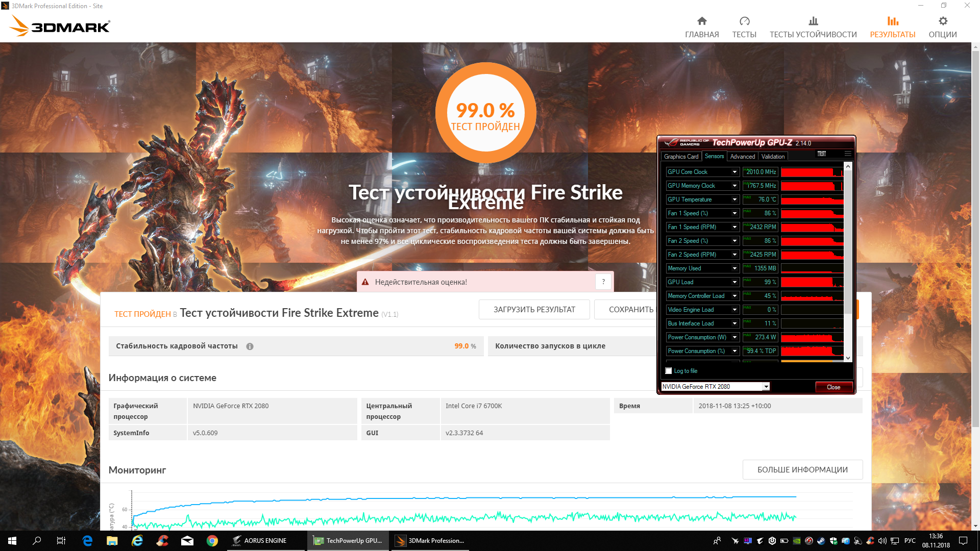Click GPU-Z sensors scroll down arrow
This screenshot has height=551, width=980.
pyautogui.click(x=848, y=358)
